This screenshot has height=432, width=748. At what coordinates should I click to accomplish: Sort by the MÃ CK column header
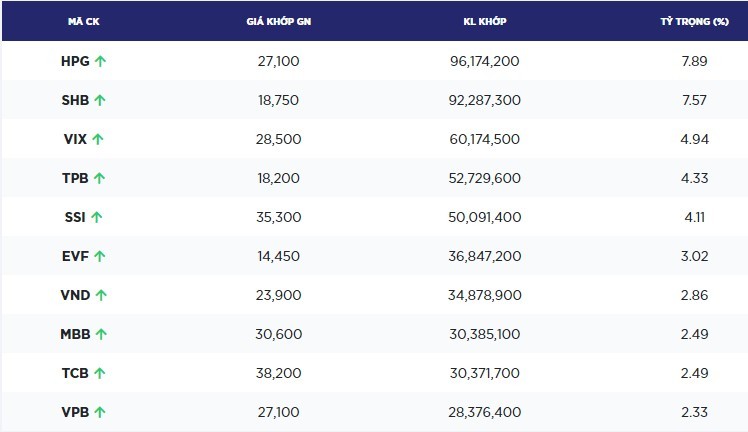(x=82, y=22)
